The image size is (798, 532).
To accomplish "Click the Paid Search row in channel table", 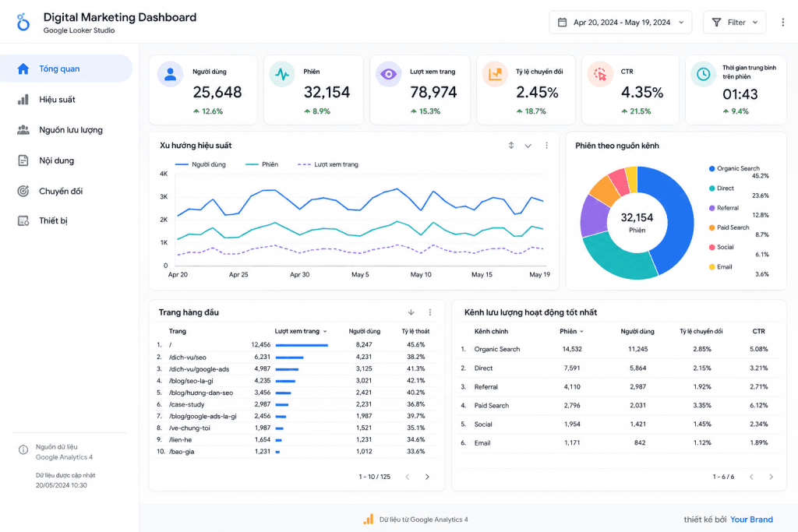I will (x=619, y=405).
